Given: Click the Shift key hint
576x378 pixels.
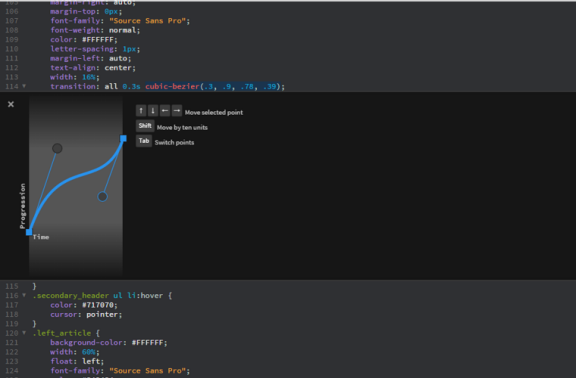Looking at the screenshot, I should 145,126.
